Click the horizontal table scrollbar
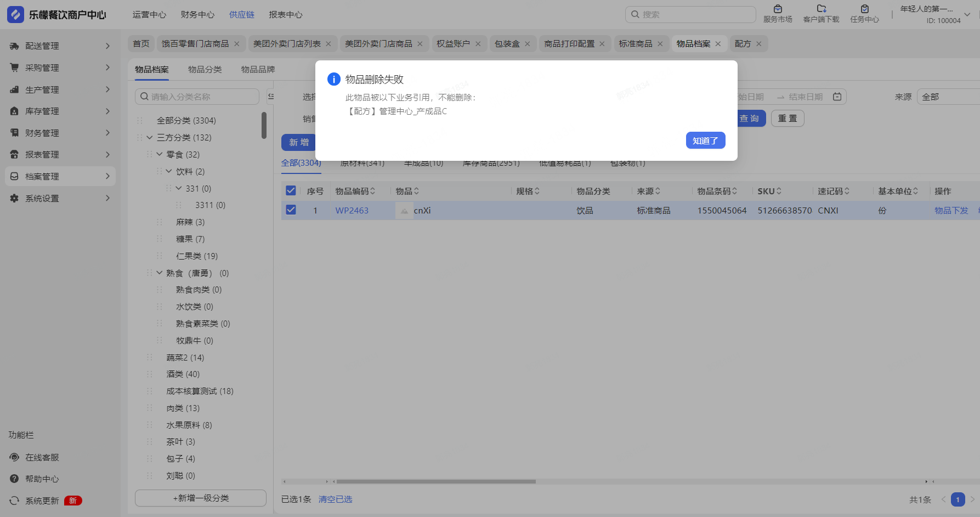This screenshot has height=517, width=980. pyautogui.click(x=436, y=482)
